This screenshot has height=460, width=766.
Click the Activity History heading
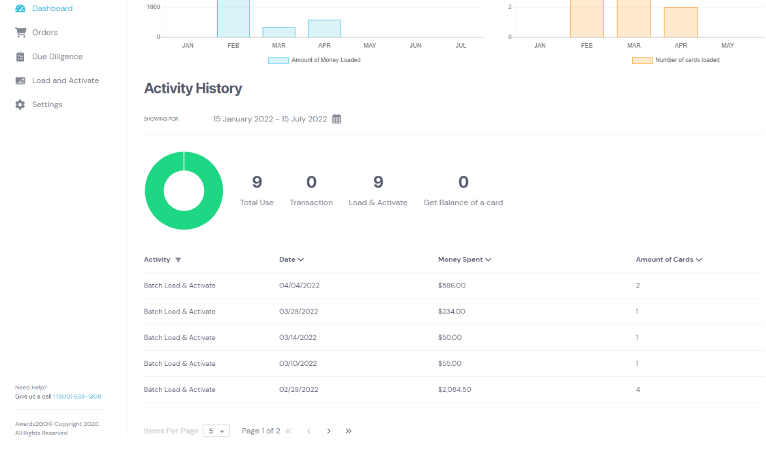193,88
